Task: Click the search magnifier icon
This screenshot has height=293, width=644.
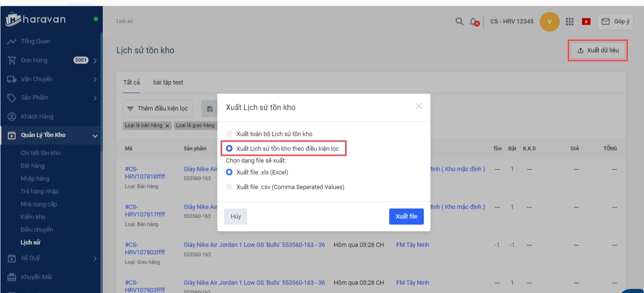Action: point(459,21)
